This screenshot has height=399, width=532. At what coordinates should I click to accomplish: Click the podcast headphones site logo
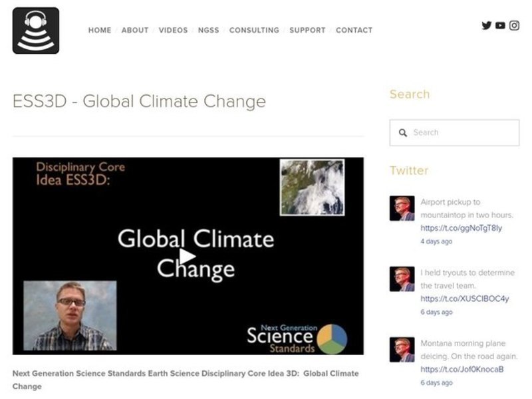pyautogui.click(x=35, y=30)
